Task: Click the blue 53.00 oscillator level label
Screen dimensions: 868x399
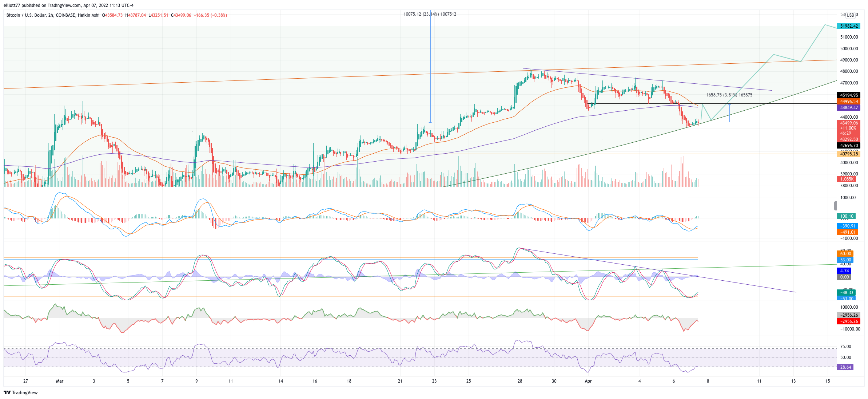Action: 845,260
